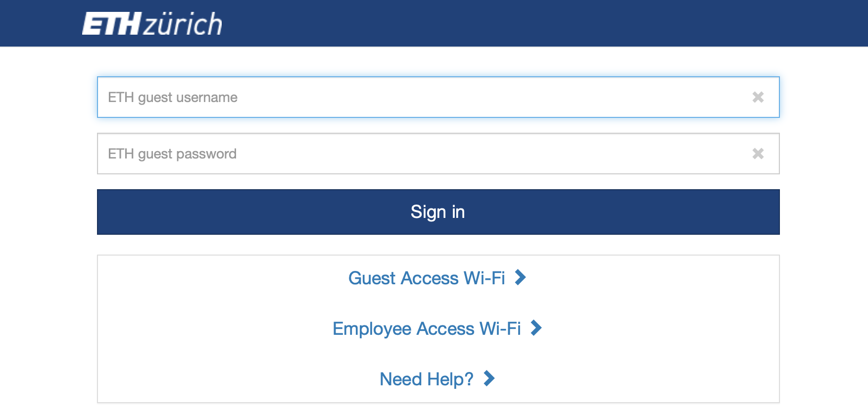The width and height of the screenshot is (868, 419).
Task: Click 'Employee' word in the Wi-Fi link
Action: (x=372, y=329)
